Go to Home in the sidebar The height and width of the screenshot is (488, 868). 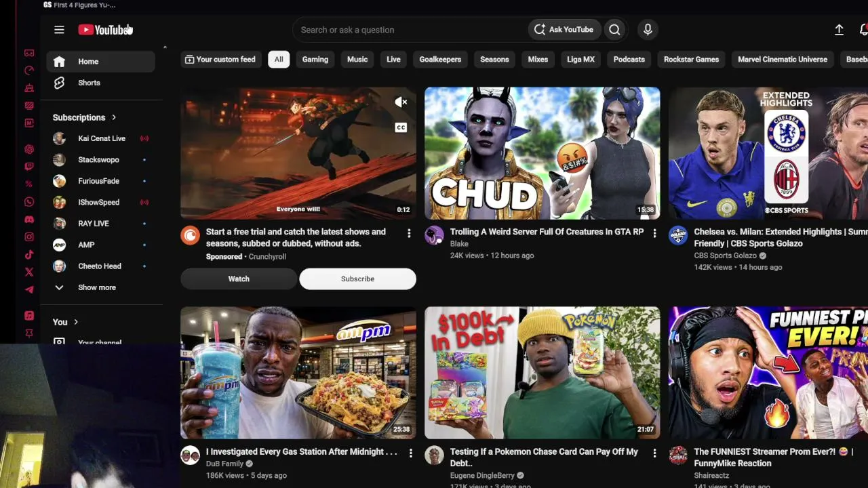pyautogui.click(x=100, y=62)
